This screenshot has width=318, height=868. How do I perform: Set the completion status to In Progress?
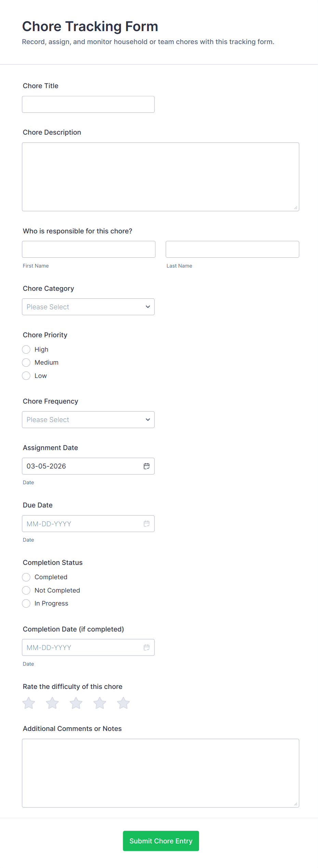click(x=26, y=603)
